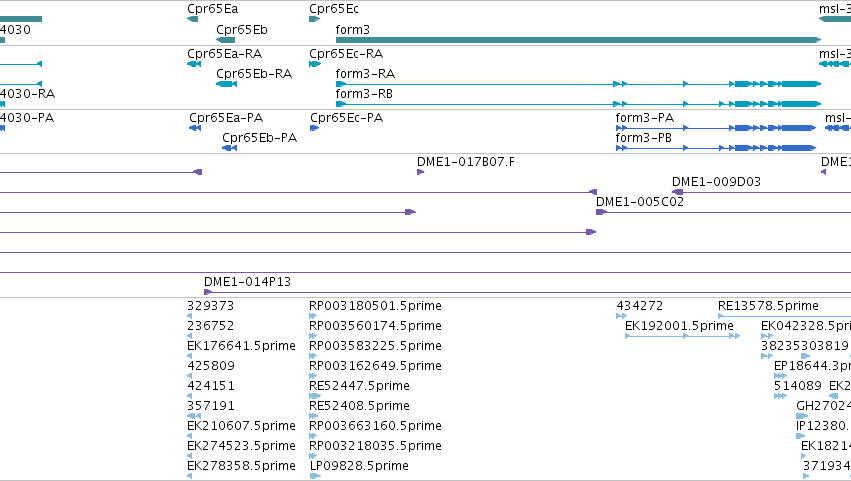Select the Cpr65Ea gene arrow glyph
The height and width of the screenshot is (481, 851).
(193, 19)
